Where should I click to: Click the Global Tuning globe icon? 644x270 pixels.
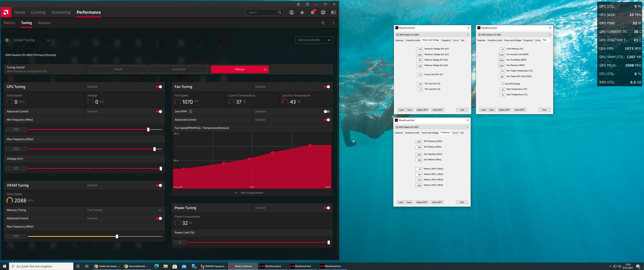tap(7, 40)
